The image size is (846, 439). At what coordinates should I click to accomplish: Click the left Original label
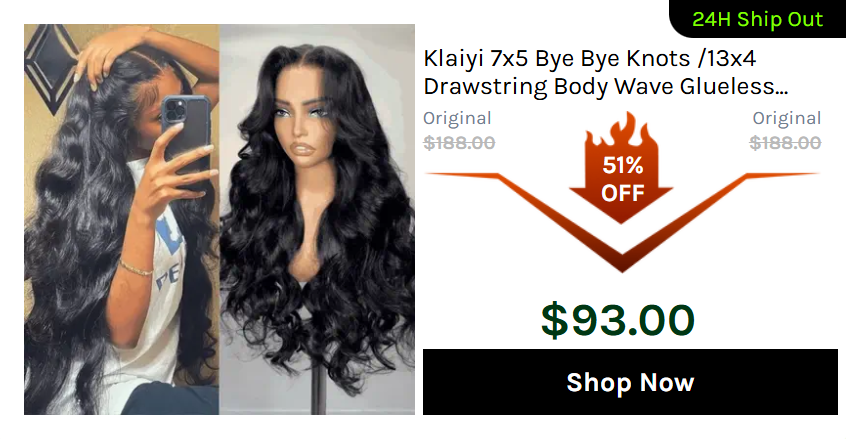(x=457, y=118)
